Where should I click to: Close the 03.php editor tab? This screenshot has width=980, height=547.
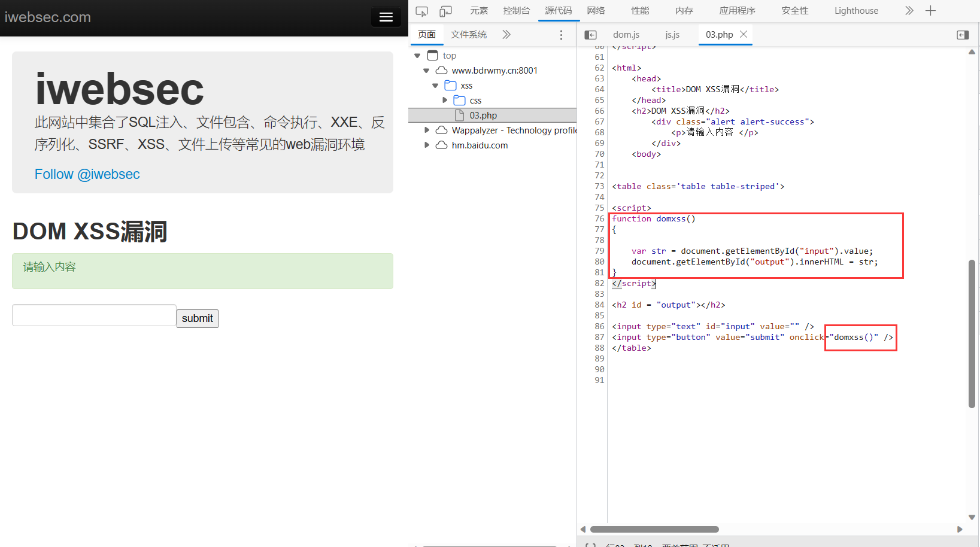pos(744,34)
